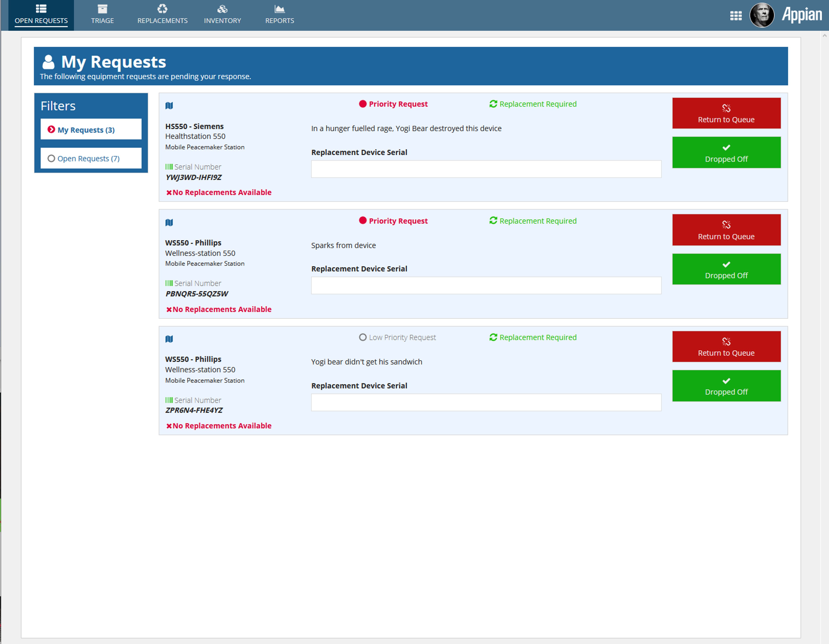Click the red Priority Request dot on HS550 card
This screenshot has width=829, height=644.
(x=362, y=104)
